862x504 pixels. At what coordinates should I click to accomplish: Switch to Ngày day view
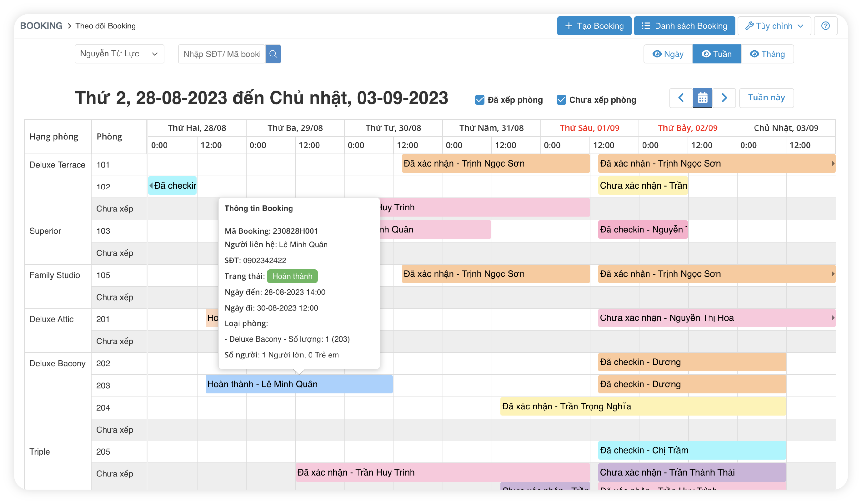tap(668, 54)
